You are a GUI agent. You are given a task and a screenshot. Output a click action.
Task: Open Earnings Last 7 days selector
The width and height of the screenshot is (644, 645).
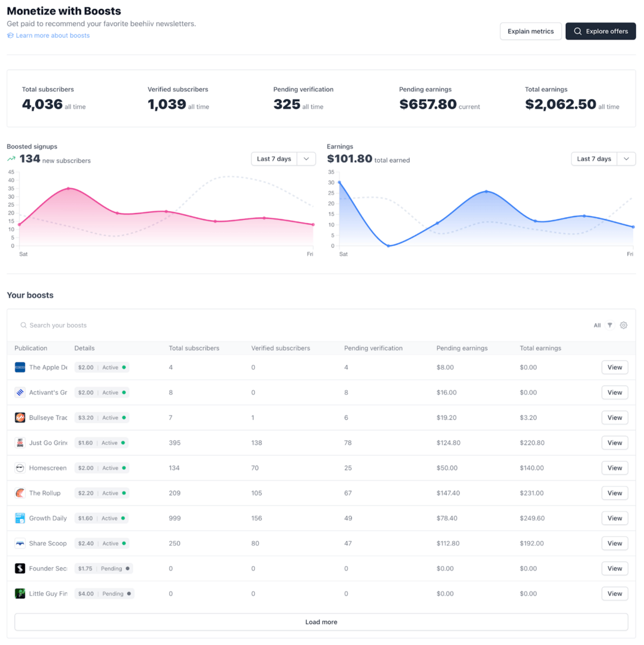(594, 159)
